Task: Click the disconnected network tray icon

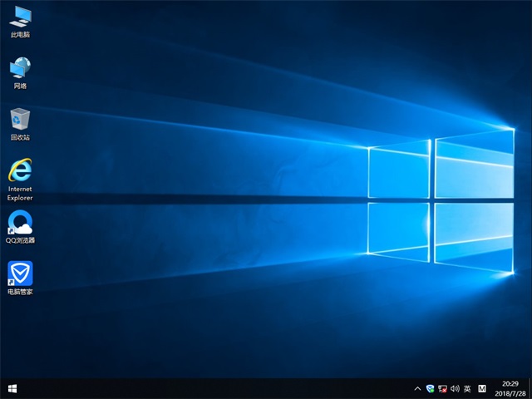Action: pyautogui.click(x=442, y=388)
